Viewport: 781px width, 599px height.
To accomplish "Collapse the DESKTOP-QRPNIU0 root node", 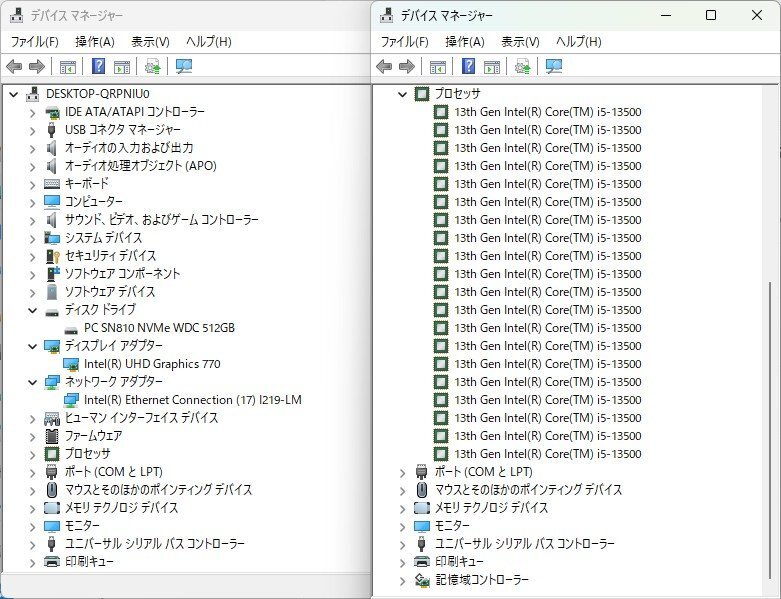I will pos(13,94).
